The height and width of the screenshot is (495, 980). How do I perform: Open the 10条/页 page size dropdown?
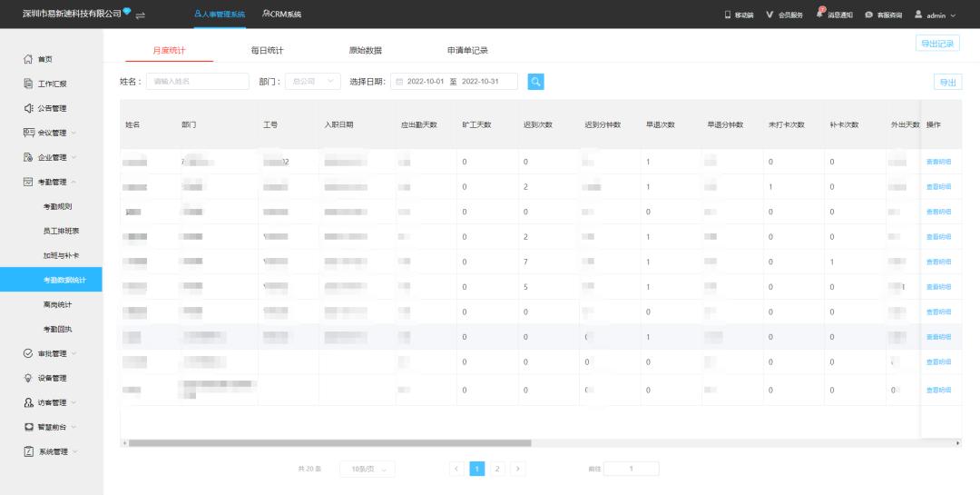367,469
